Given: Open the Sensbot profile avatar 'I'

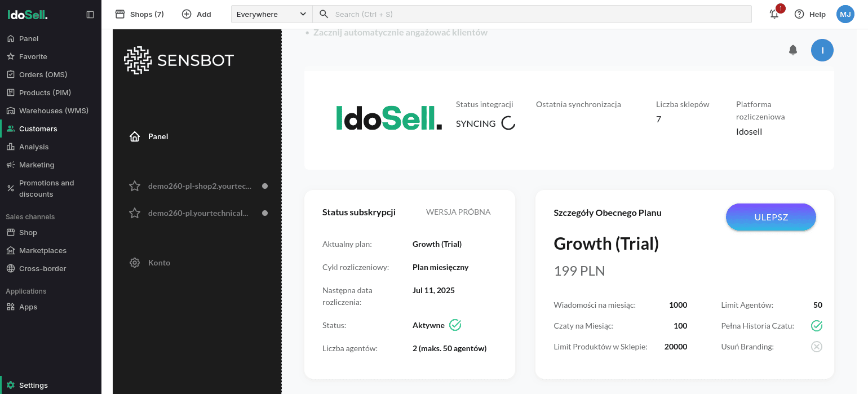Looking at the screenshot, I should point(822,50).
